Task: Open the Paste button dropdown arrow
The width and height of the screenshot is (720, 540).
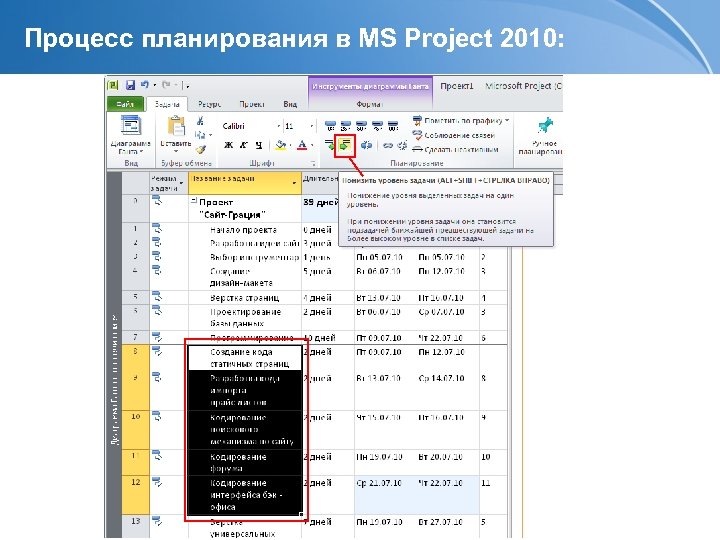Action: (x=176, y=151)
